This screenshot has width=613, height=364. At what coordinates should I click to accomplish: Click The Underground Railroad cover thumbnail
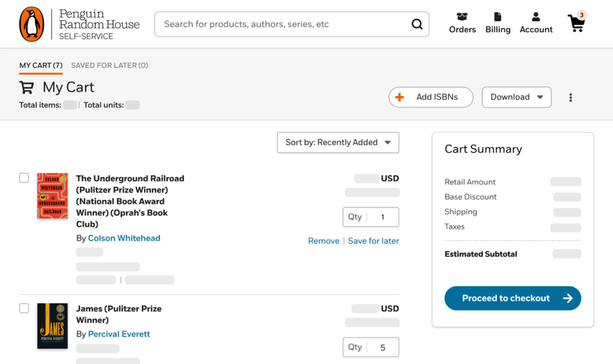[x=52, y=196]
